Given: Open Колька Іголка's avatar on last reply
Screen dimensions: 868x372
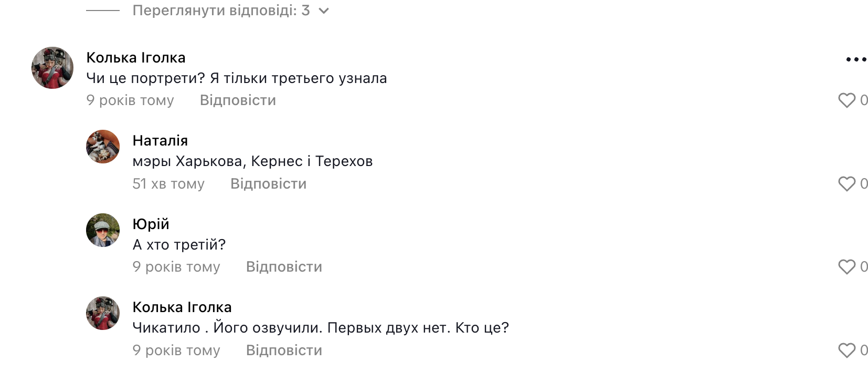Looking at the screenshot, I should (103, 313).
